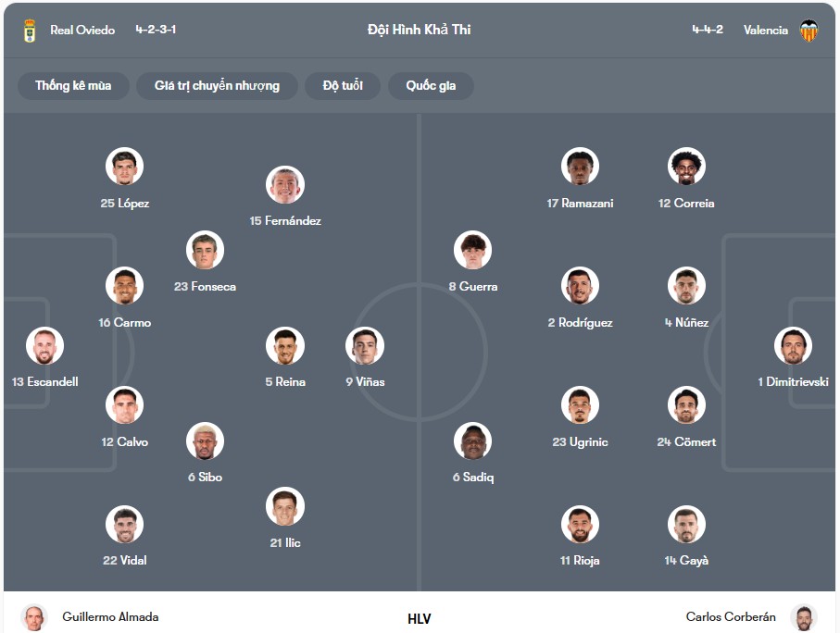The image size is (840, 633).
Task: Switch to Giá trị chuyển nhượng tab
Action: click(x=217, y=86)
